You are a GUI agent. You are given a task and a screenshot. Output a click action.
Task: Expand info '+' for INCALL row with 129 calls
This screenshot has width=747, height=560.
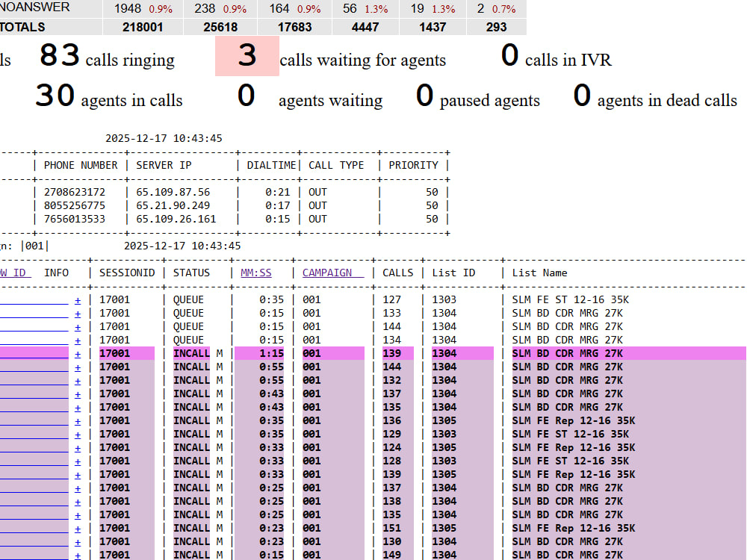78,435
